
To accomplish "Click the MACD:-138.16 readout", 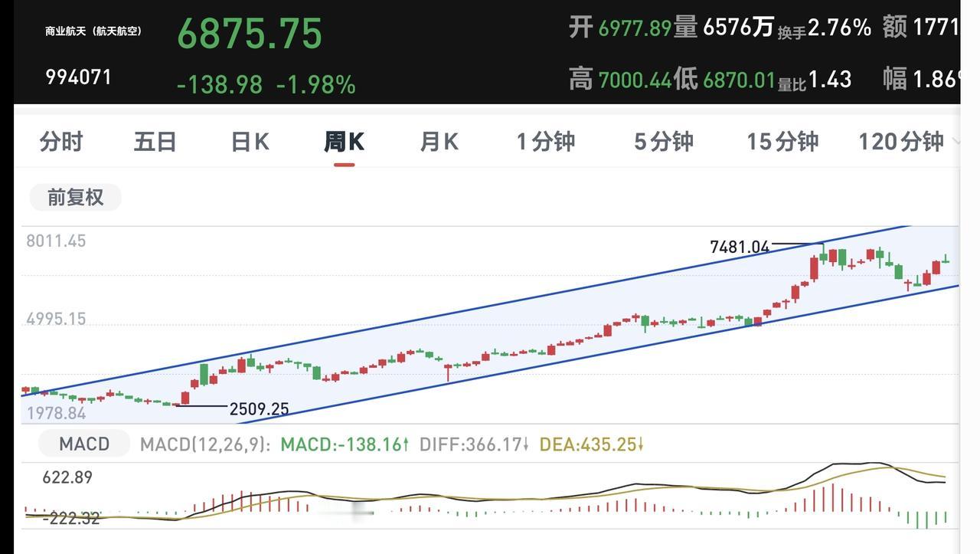I will coord(345,444).
